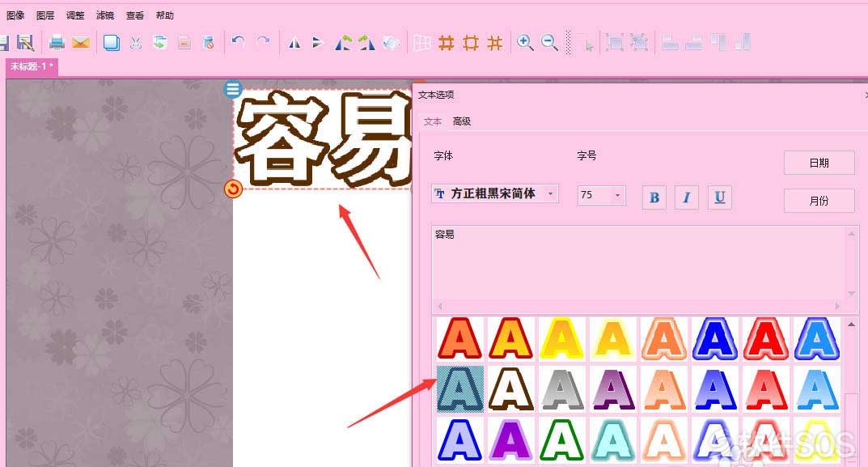Click the redo arrow icon

(263, 42)
